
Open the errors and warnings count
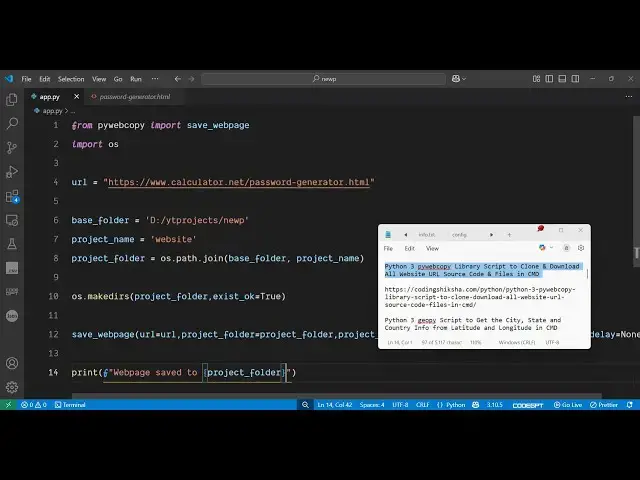coord(34,405)
